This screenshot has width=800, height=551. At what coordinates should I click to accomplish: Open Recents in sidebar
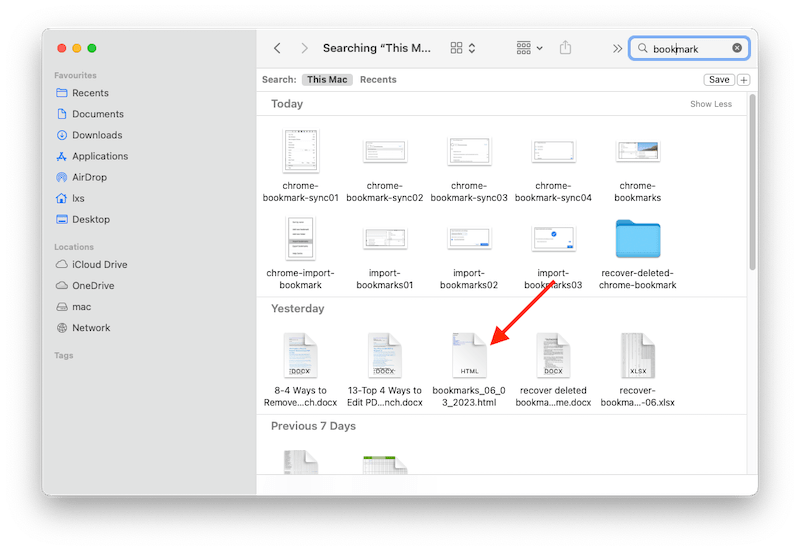[90, 93]
